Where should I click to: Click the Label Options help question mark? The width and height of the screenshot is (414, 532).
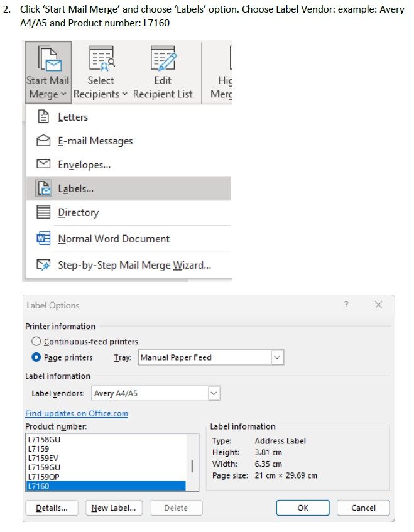[x=346, y=305]
